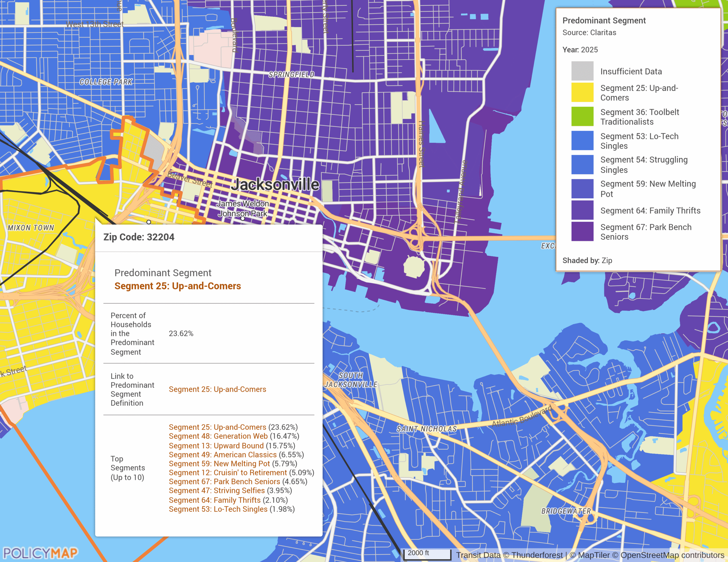Image resolution: width=728 pixels, height=562 pixels.
Task: Open Segment 49: American Classics link
Action: click(223, 454)
